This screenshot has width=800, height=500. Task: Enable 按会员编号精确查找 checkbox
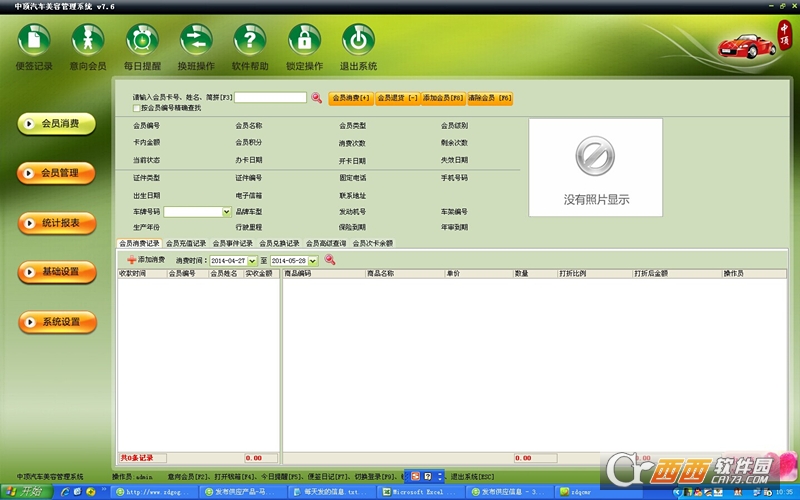137,108
